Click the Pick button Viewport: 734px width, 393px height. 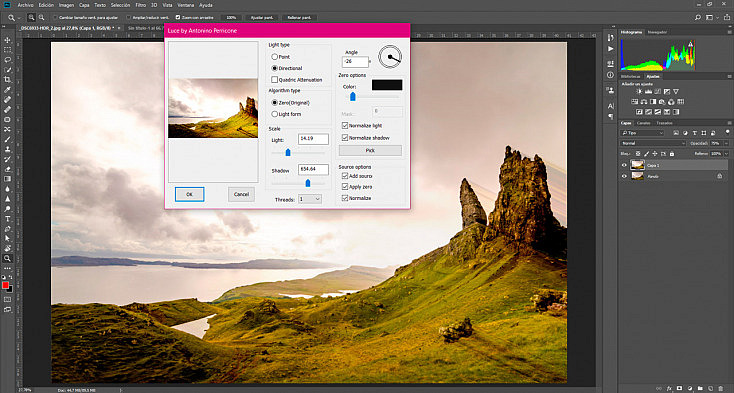pos(370,151)
